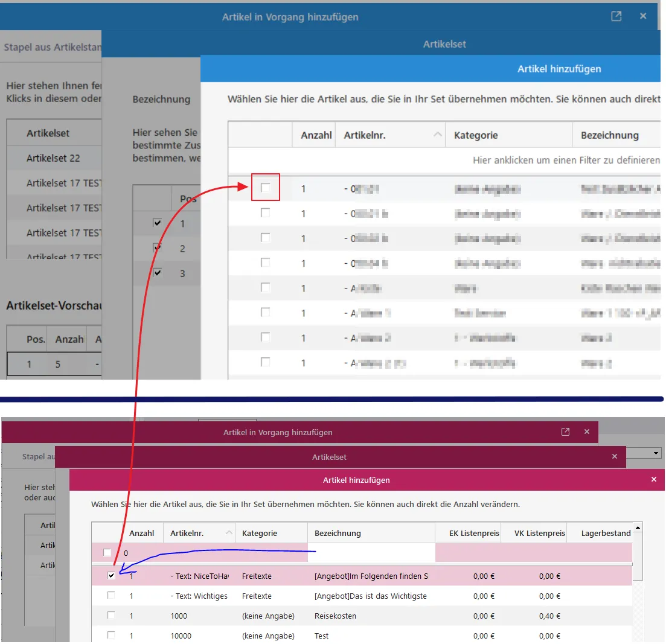This screenshot has width=666, height=644.
Task: Click scrollbar up arrow beside Lagerbestand column
Action: click(x=638, y=528)
